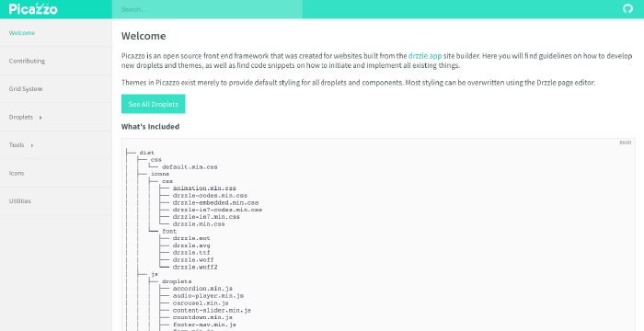Expand the Droplets submenu arrow
Viewport: 644px width, 331px height.
click(40, 118)
